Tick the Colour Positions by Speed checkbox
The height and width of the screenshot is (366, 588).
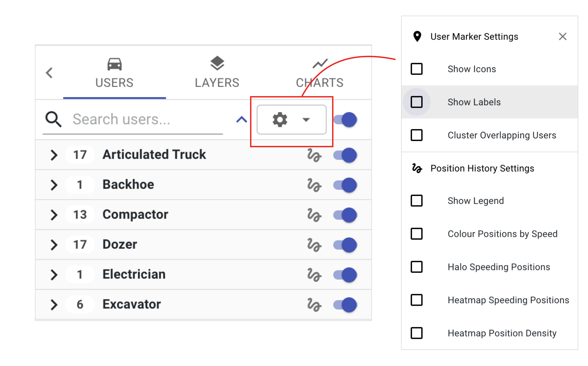417,234
